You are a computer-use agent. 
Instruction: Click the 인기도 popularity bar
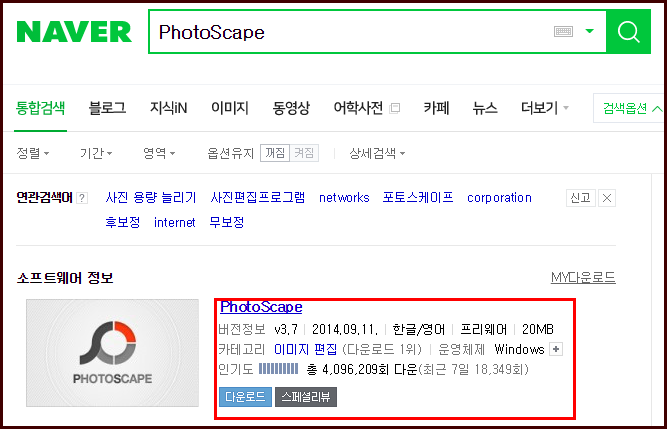pos(279,369)
